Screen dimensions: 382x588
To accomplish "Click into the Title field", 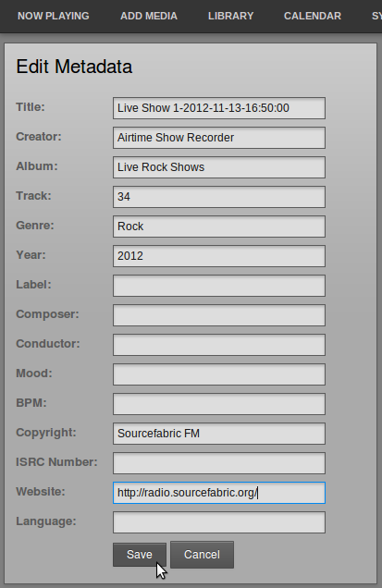I will point(219,108).
